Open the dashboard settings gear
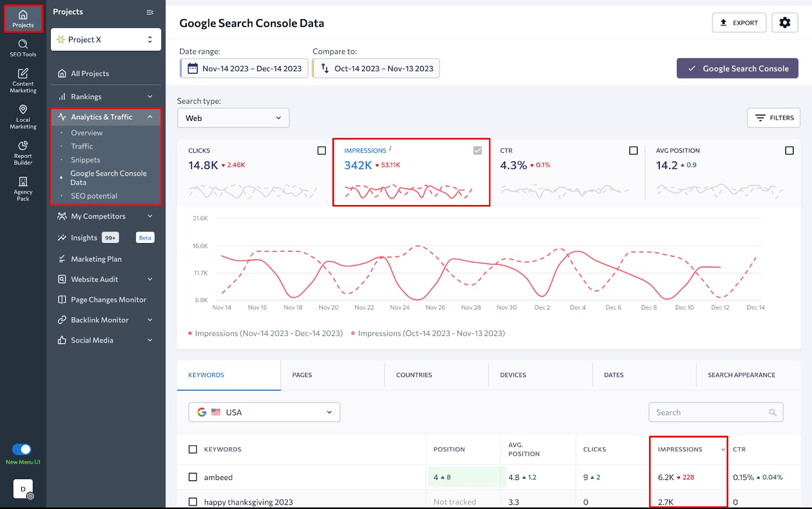The image size is (812, 509). pyautogui.click(x=785, y=22)
